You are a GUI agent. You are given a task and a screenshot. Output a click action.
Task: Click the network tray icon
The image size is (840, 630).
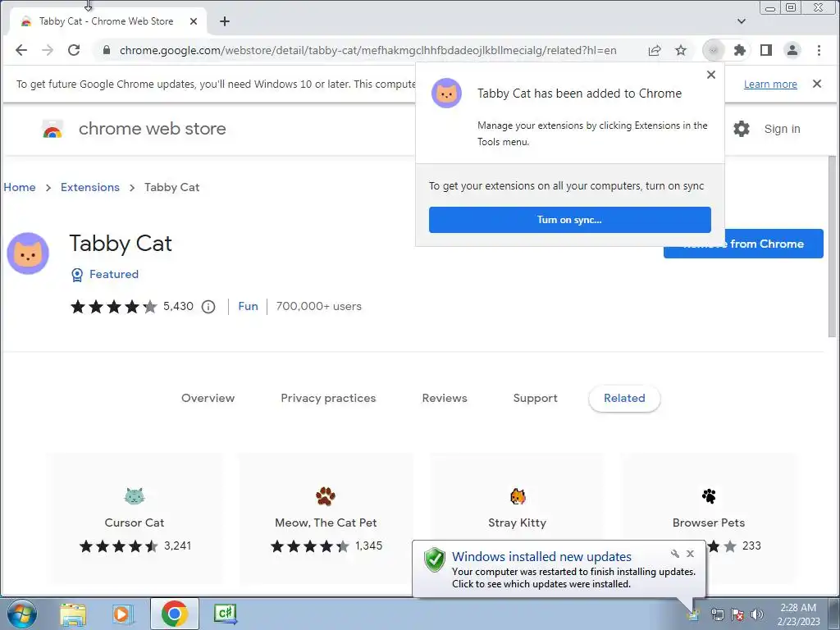(717, 614)
